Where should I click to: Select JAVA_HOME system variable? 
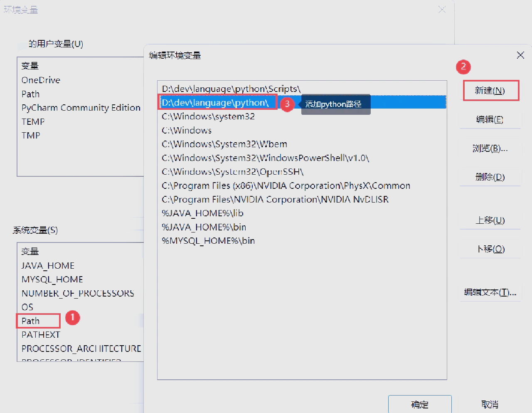tap(48, 266)
